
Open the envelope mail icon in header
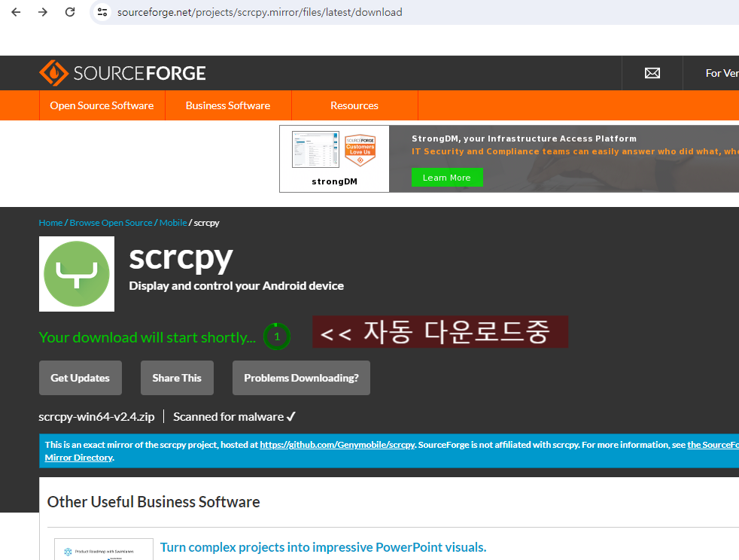click(652, 73)
